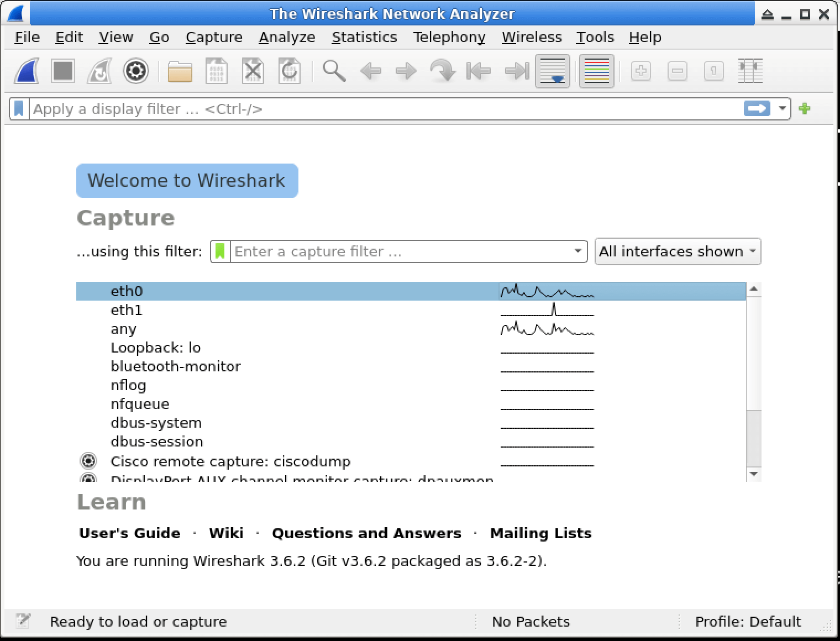Select the dbus-system interface

[x=411, y=423]
